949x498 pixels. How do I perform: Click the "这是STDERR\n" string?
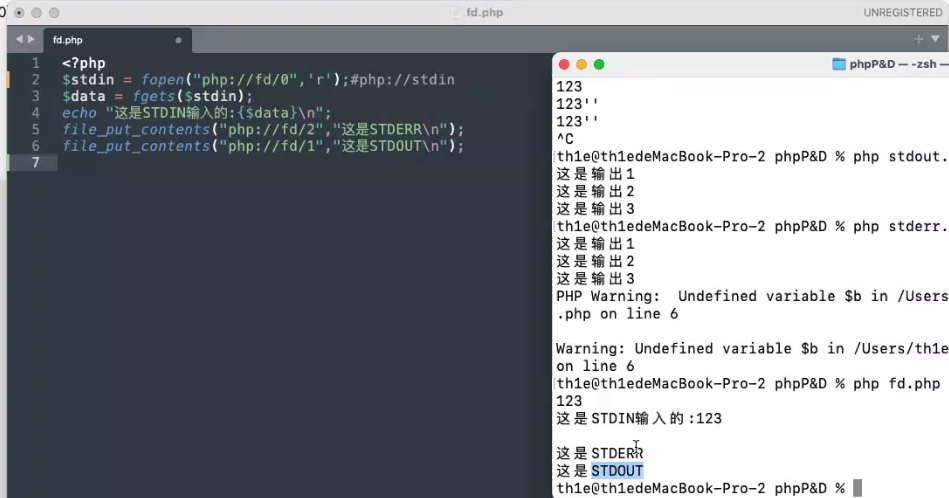point(391,129)
